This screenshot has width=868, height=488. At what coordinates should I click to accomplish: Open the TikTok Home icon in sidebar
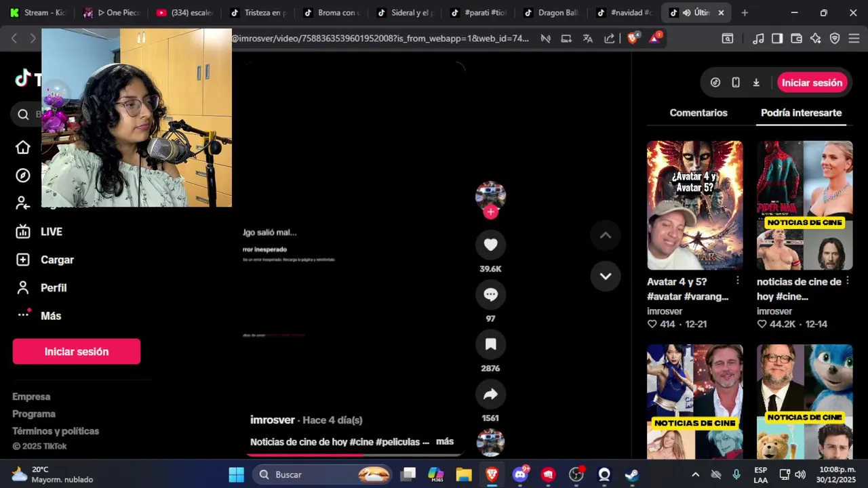coord(23,147)
